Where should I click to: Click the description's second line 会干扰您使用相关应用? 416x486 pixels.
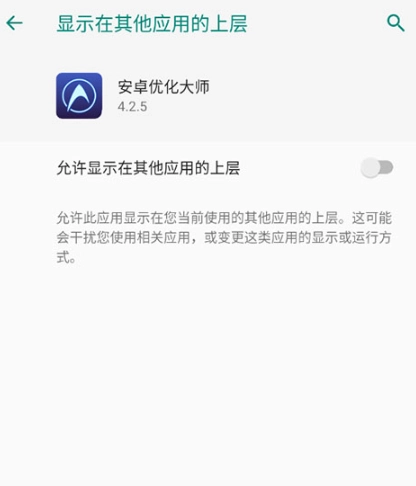click(x=123, y=238)
